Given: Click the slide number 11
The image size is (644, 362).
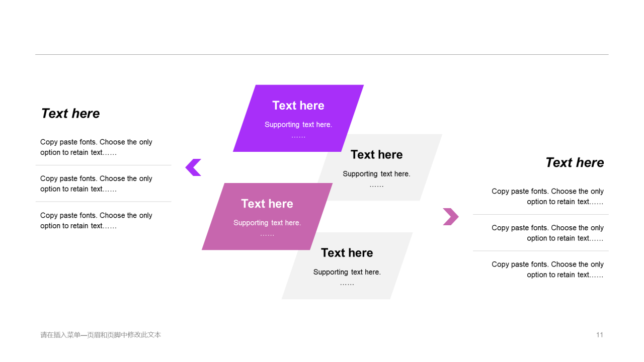Looking at the screenshot, I should (x=600, y=335).
